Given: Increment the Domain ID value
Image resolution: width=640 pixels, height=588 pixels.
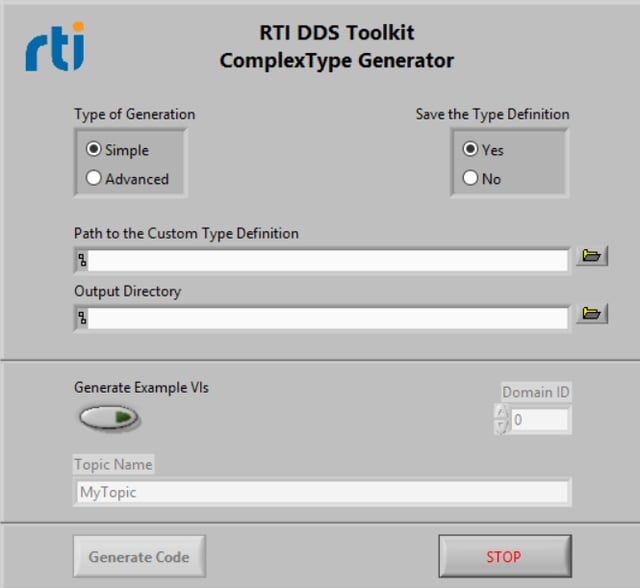Looking at the screenshot, I should (x=501, y=412).
